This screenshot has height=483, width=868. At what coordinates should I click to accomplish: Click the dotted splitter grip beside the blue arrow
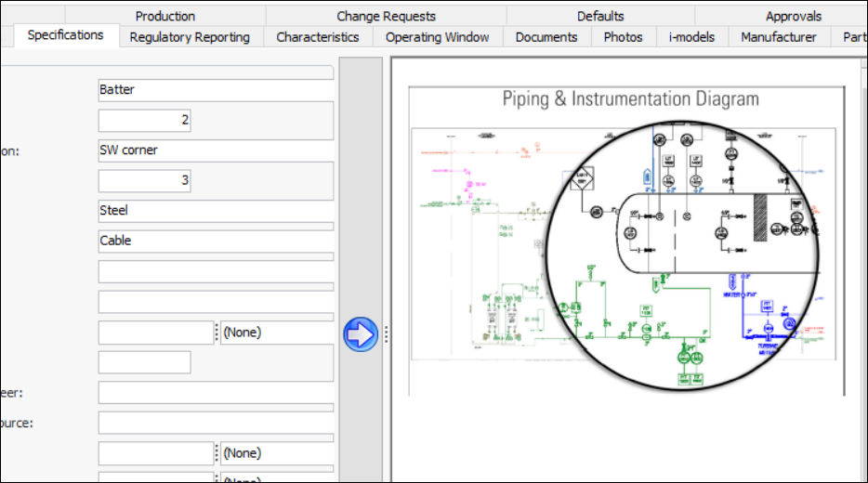(387, 334)
